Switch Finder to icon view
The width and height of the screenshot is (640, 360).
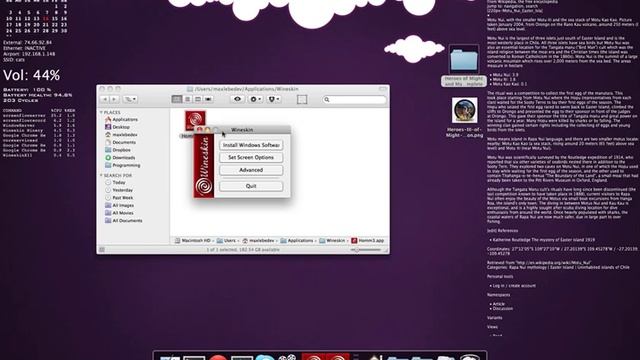177,99
